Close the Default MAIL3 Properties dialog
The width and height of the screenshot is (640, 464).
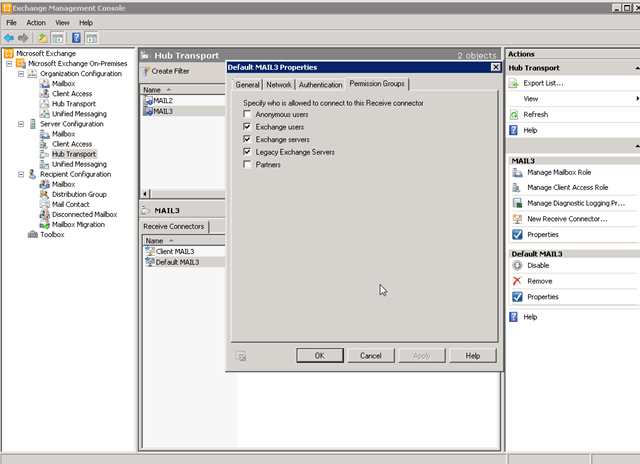[496, 67]
